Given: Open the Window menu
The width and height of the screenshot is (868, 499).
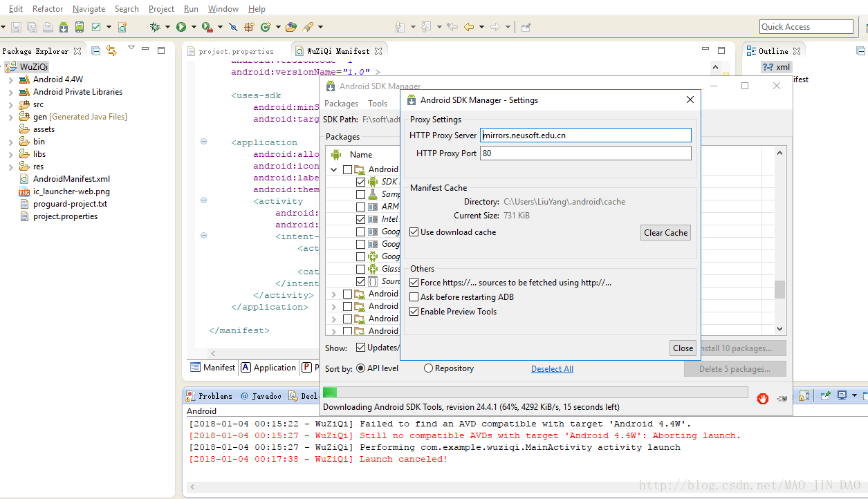Looking at the screenshot, I should click(x=223, y=9).
